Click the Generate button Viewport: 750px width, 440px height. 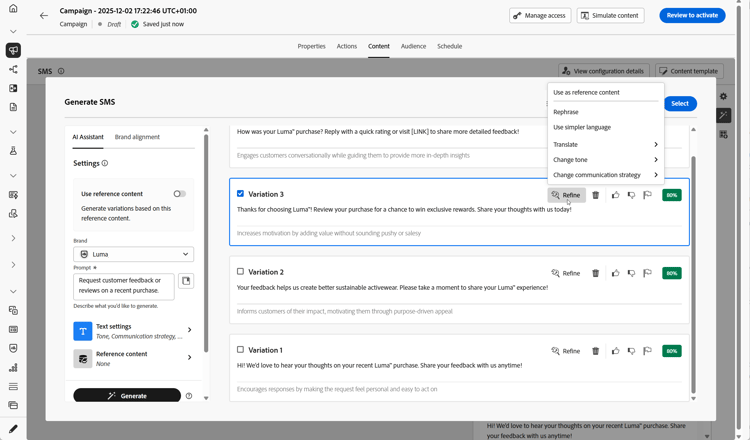[127, 396]
